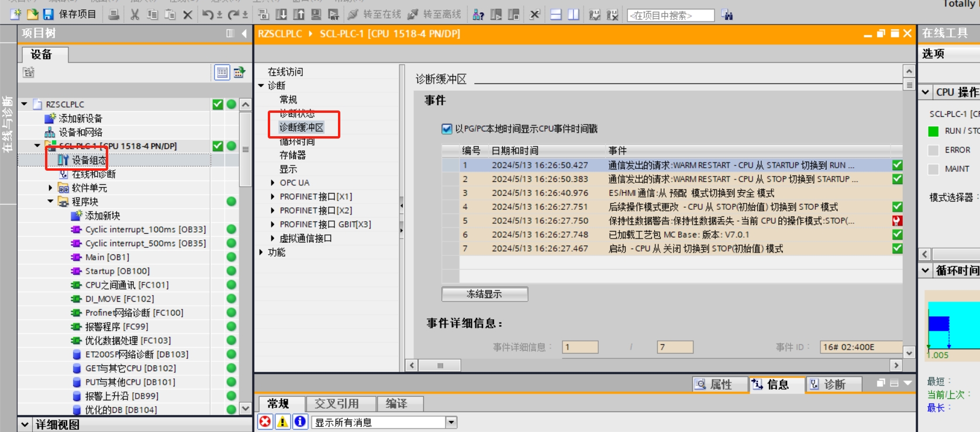This screenshot has height=432, width=980.
Task: Show errors filter icon in info panel
Action: click(x=265, y=421)
